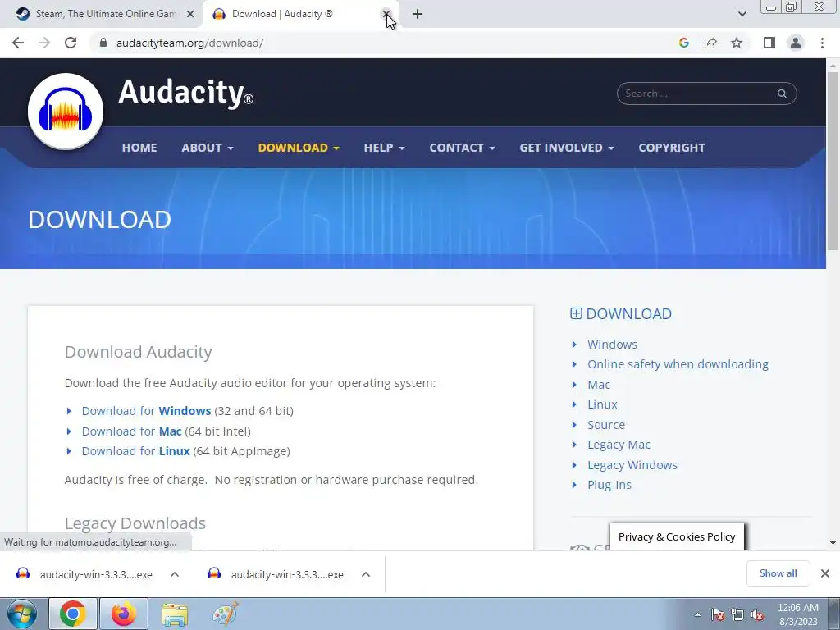Close the Download | Audacity tab
The image size is (840, 630).
pyautogui.click(x=386, y=14)
